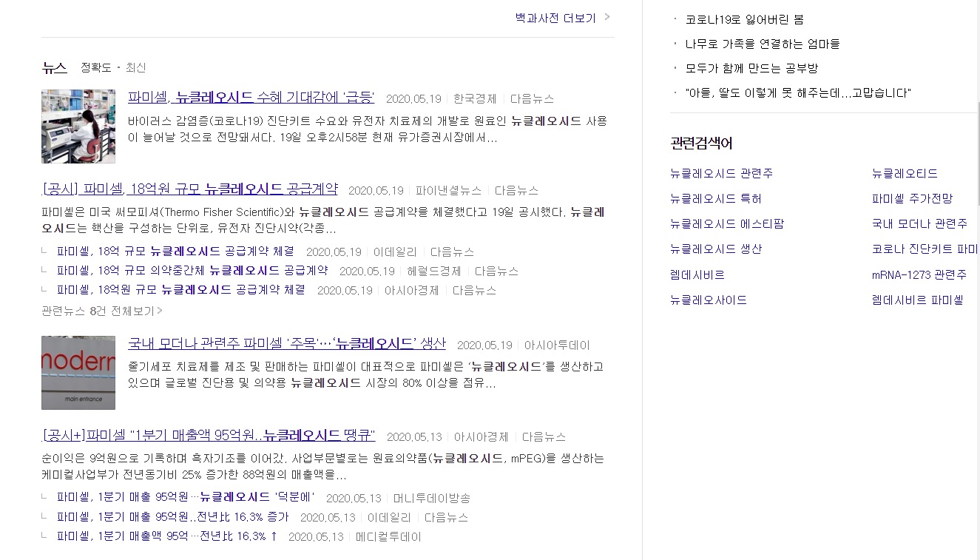Image resolution: width=980 pixels, height=560 pixels.
Task: Open 이데일리 article 18억 규모 뉴클레오시드 공급계약 체결
Action: 175,252
